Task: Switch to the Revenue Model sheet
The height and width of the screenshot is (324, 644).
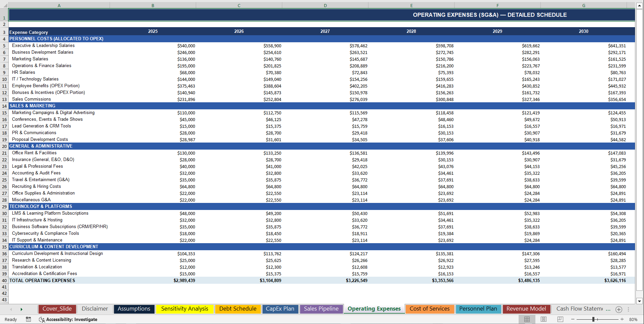Action: pos(526,309)
